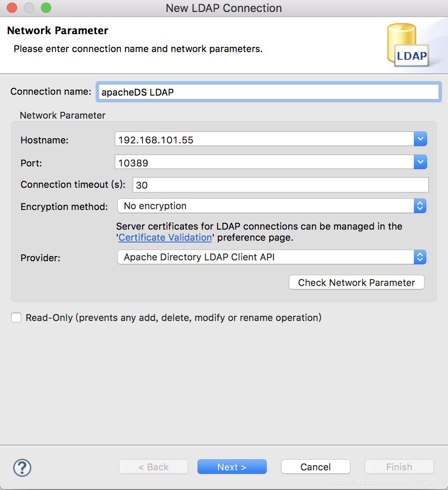Select the Connection name input field
448x490 pixels.
pyautogui.click(x=268, y=91)
